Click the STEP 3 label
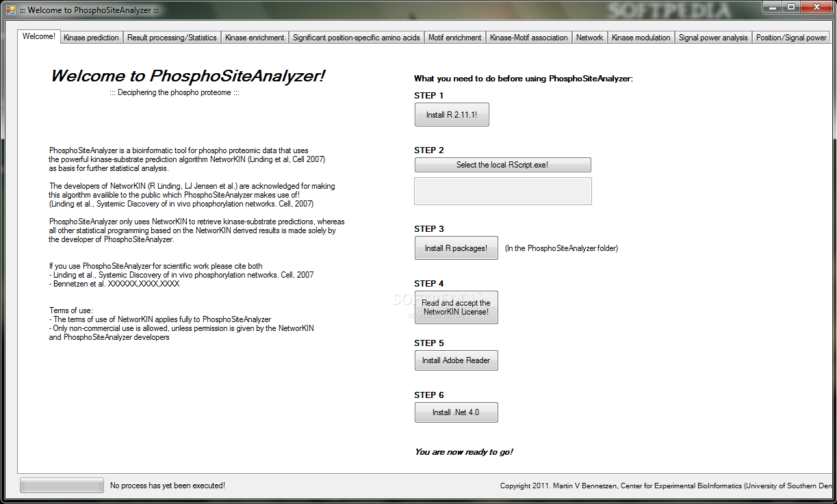 point(429,229)
